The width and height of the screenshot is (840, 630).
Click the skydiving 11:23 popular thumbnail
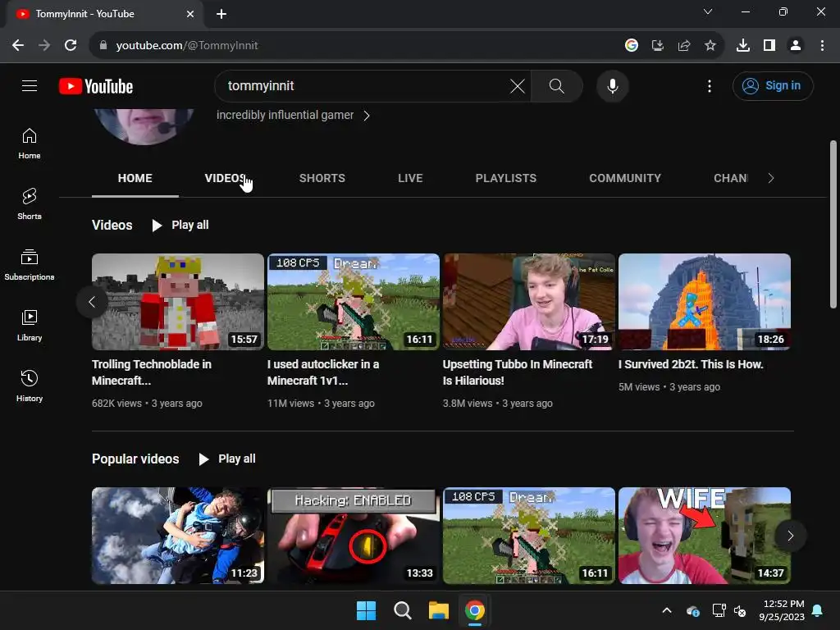coord(178,535)
